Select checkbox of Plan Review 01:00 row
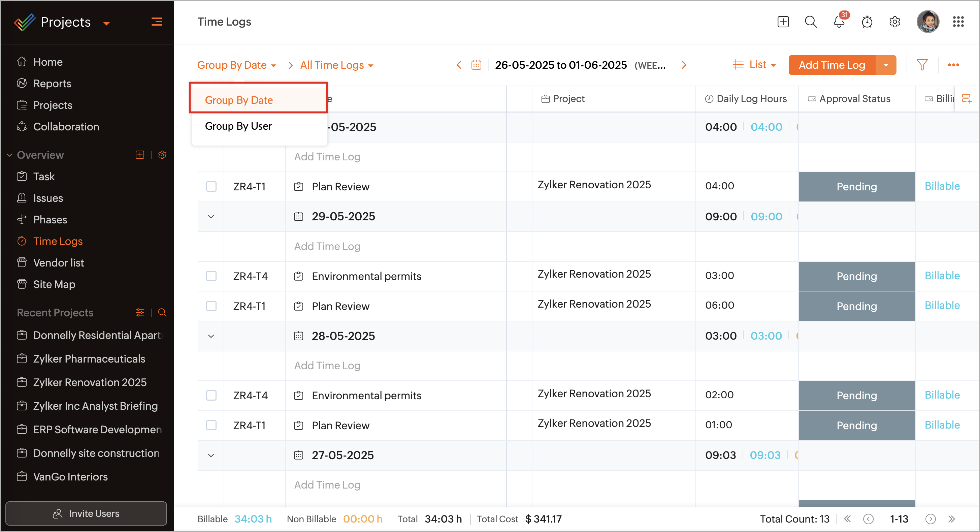 (211, 426)
